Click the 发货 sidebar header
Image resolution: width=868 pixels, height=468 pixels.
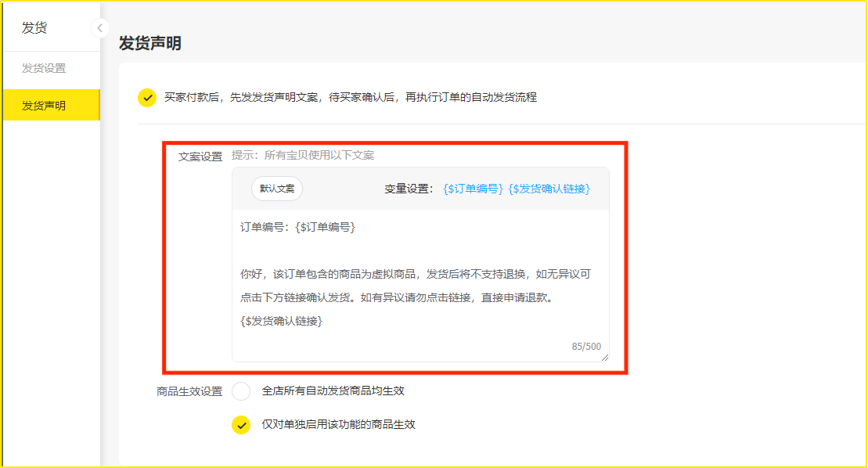pyautogui.click(x=34, y=28)
